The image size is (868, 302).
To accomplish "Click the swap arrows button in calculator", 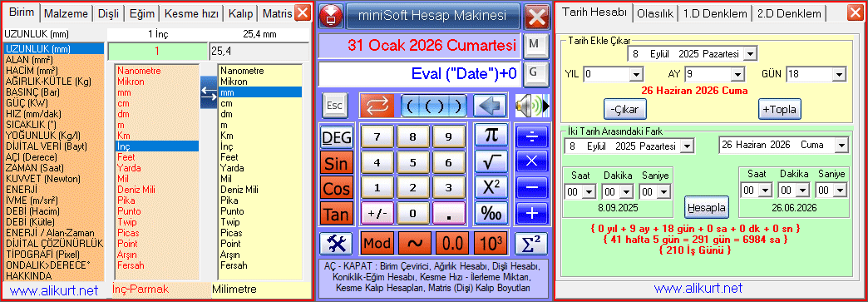I will click(x=377, y=106).
